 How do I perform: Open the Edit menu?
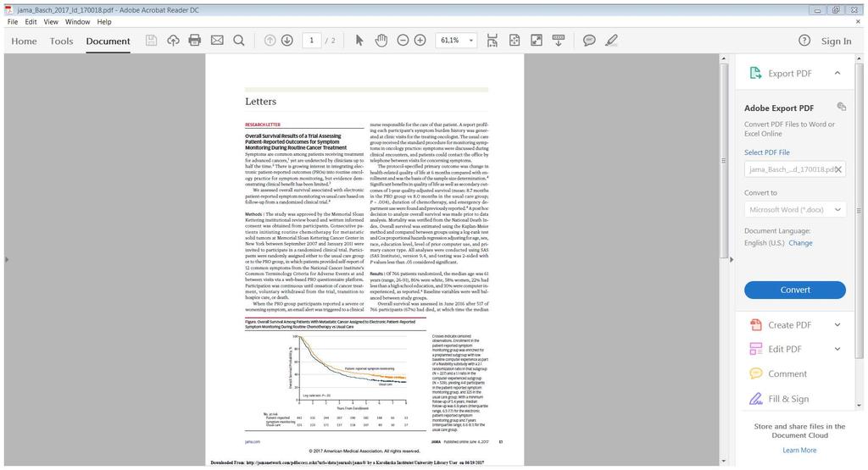31,21
